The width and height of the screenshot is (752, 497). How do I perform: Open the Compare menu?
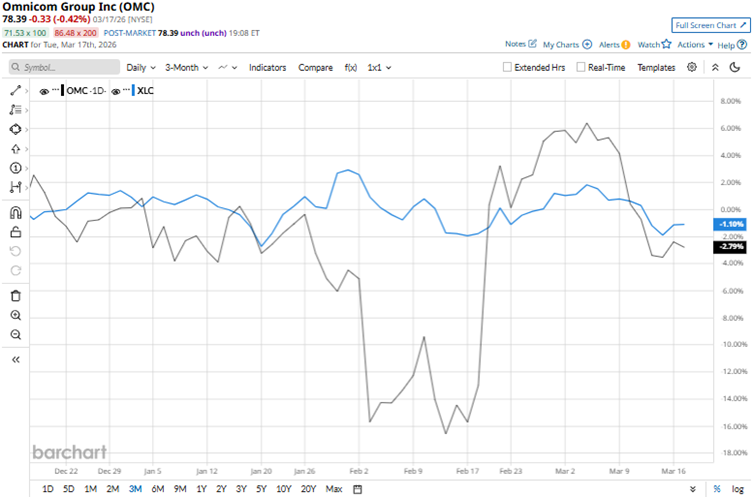315,68
